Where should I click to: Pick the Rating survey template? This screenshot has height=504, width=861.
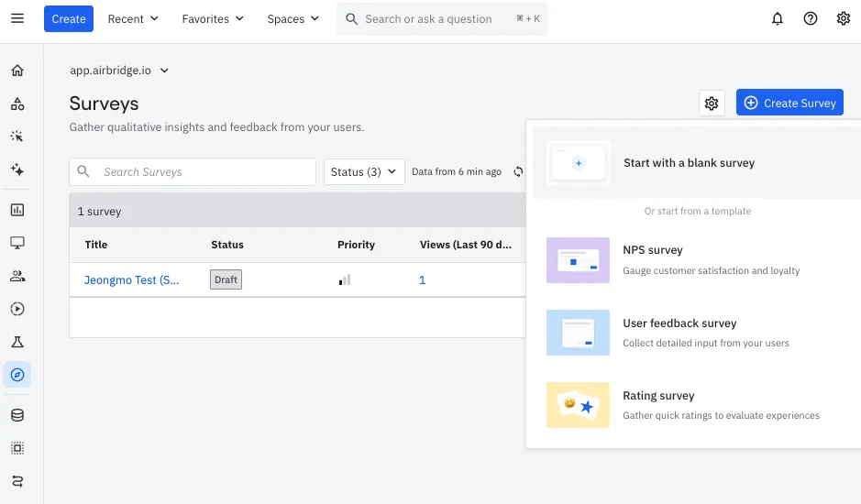pos(696,405)
